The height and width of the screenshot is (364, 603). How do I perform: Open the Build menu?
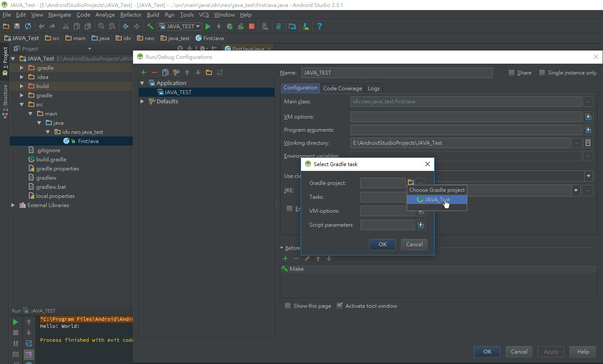(153, 15)
